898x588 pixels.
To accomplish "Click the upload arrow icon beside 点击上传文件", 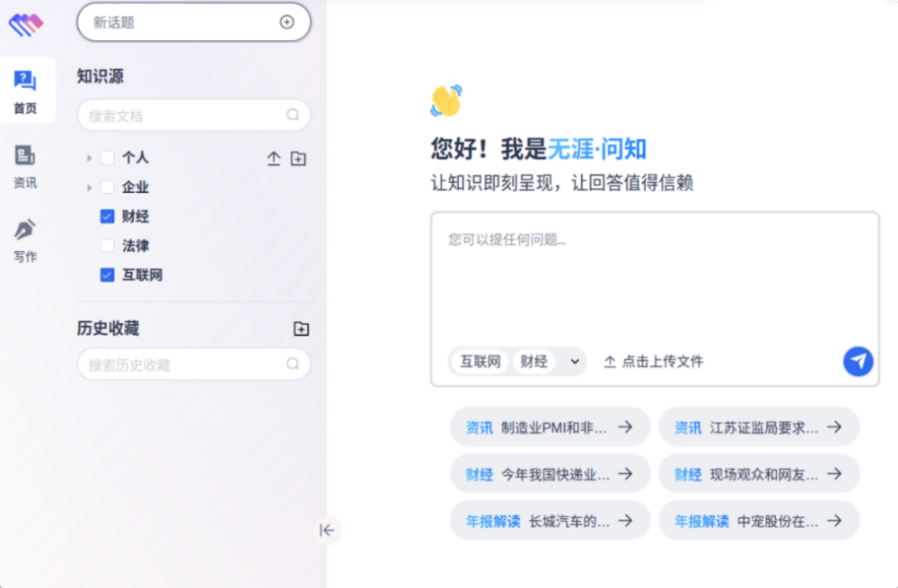I will pyautogui.click(x=610, y=362).
